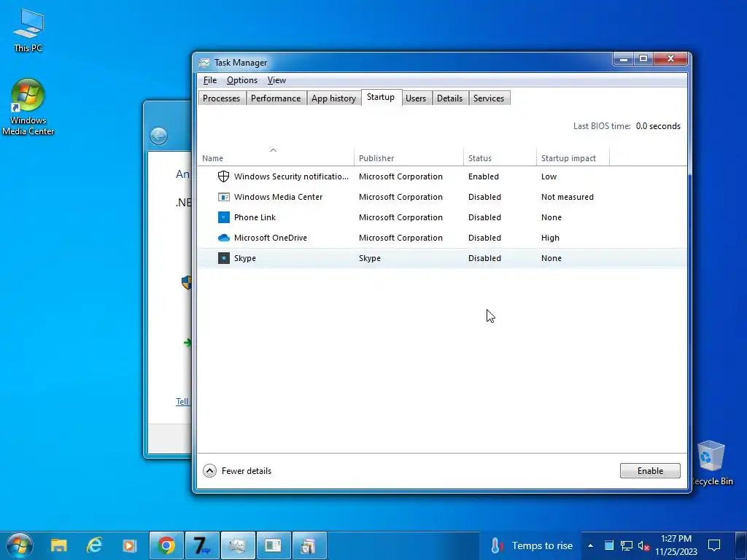Click the square tray icon left of network

pyautogui.click(x=609, y=545)
